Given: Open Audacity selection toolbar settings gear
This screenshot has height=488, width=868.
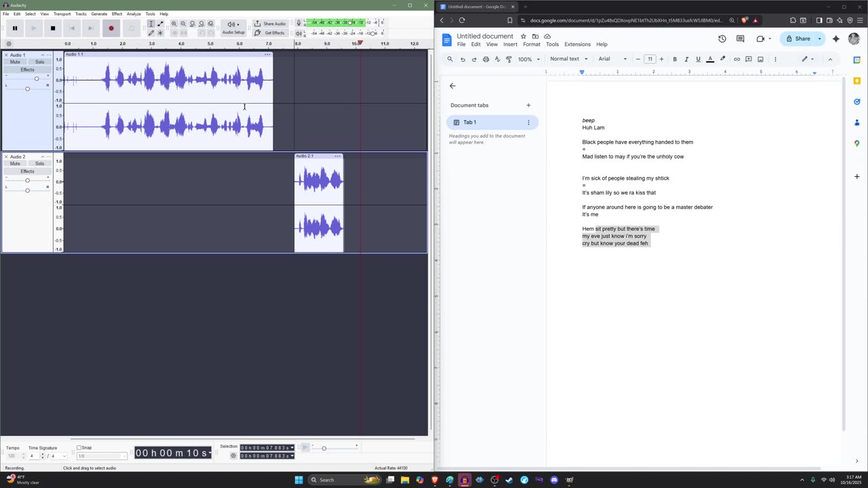Looking at the screenshot, I should coord(233,455).
